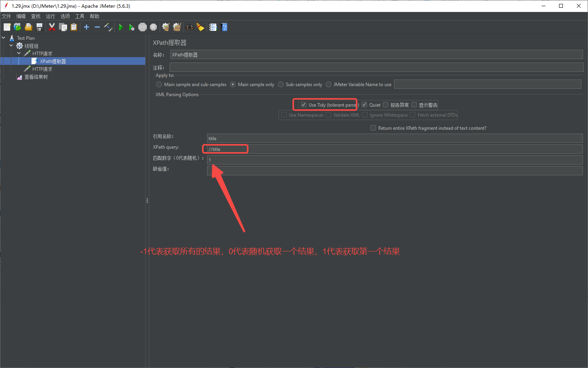
Task: Uncheck the Quiet checkbox
Action: [364, 105]
